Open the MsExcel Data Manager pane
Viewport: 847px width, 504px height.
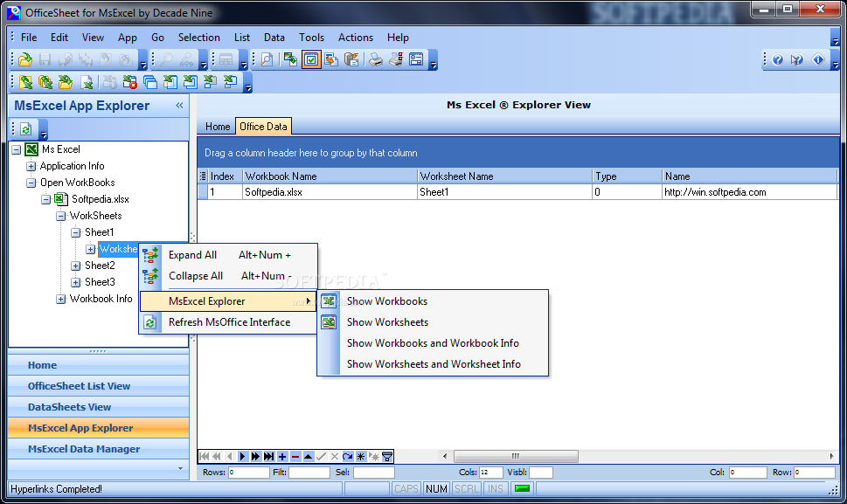[x=98, y=449]
